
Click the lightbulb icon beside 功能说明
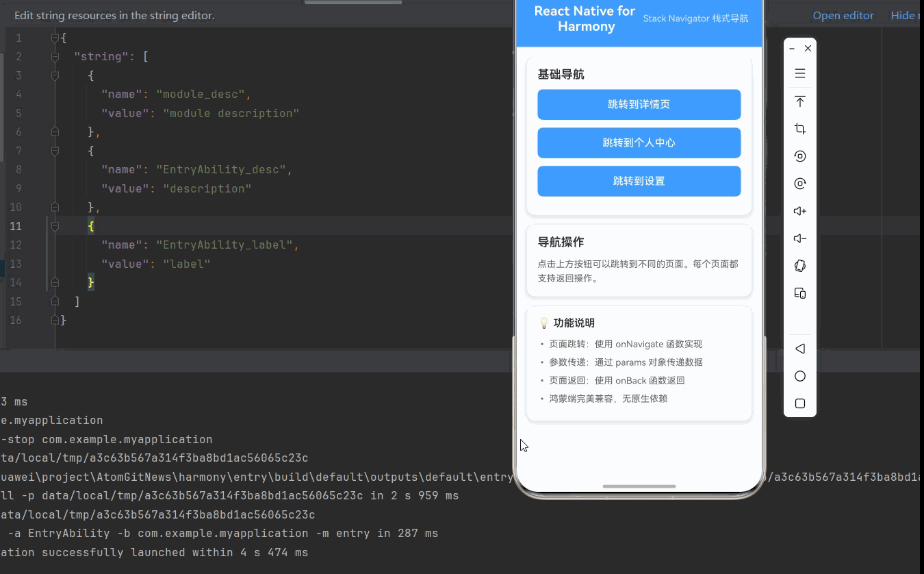(544, 323)
